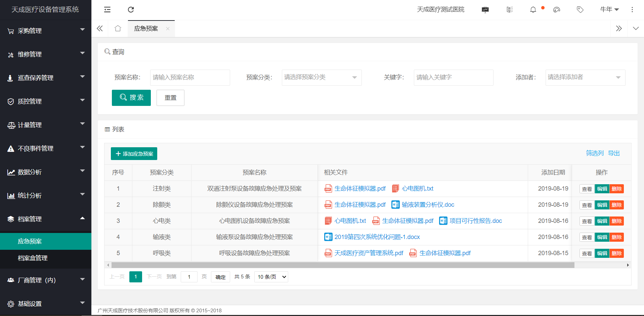Click the table horizontal scrollbar

[x=343, y=265]
